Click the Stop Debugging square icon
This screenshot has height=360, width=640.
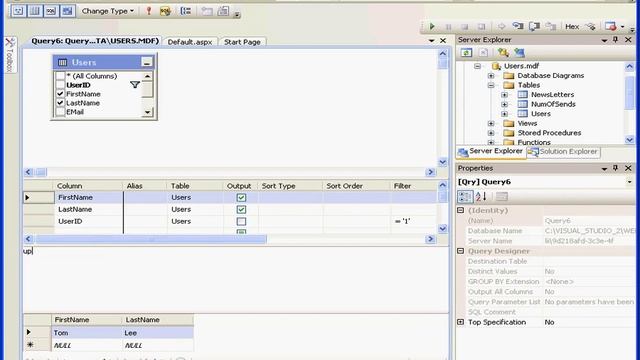(464, 27)
